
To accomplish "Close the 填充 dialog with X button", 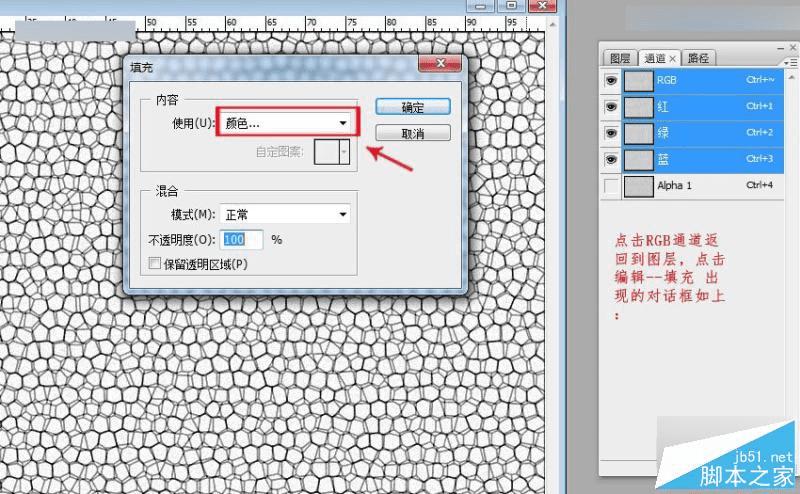I will (x=440, y=63).
